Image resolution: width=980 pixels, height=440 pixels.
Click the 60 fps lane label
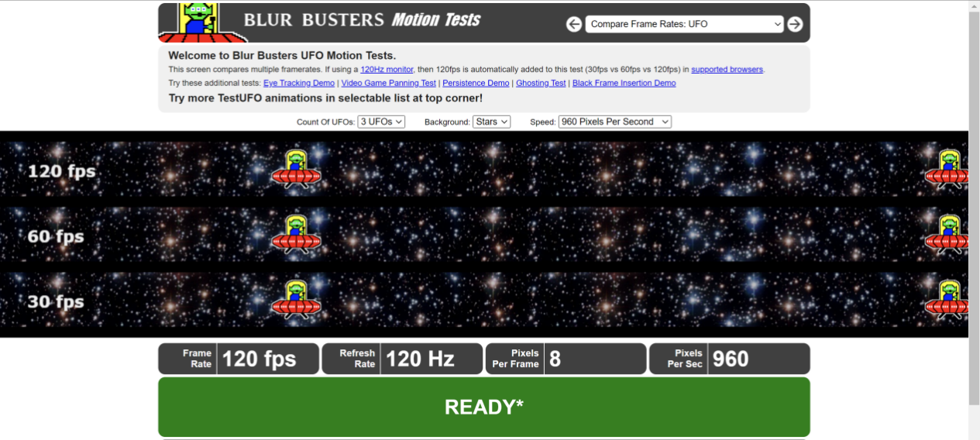(x=56, y=236)
